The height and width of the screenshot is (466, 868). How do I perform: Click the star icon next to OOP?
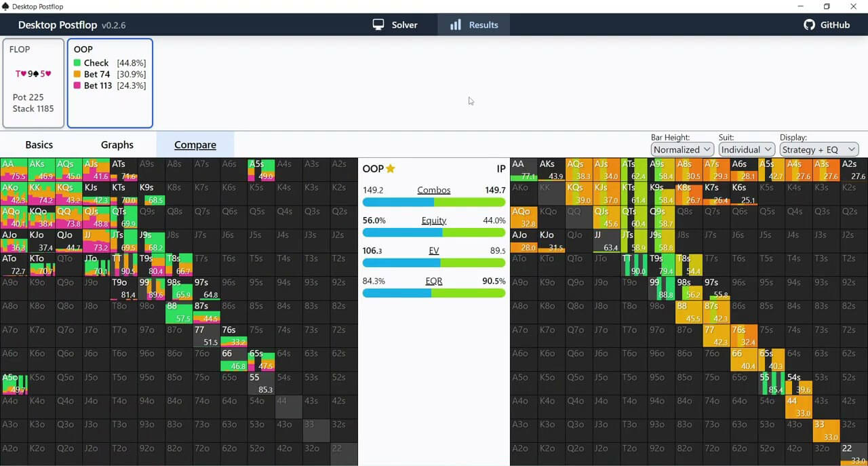[x=391, y=169]
